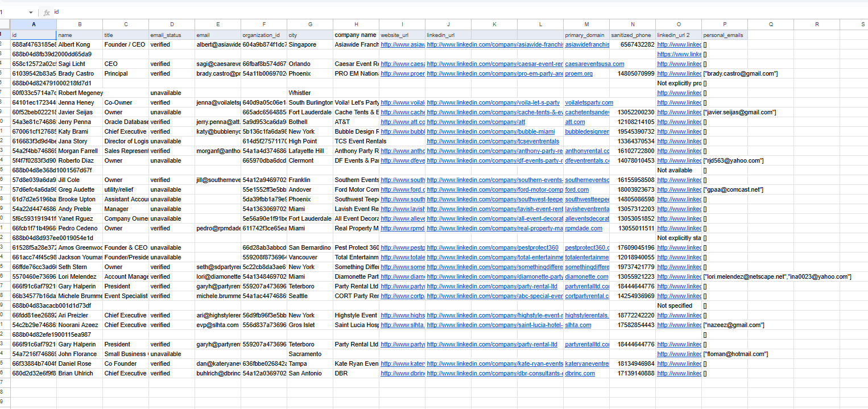Click the fx function icon
The height and width of the screenshot is (409, 868).
point(47,12)
